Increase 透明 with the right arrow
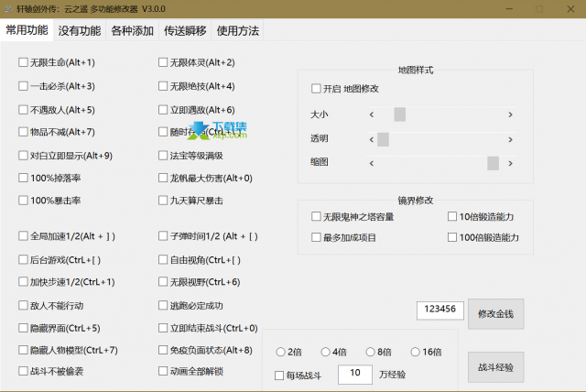586x392 pixels. [x=511, y=139]
